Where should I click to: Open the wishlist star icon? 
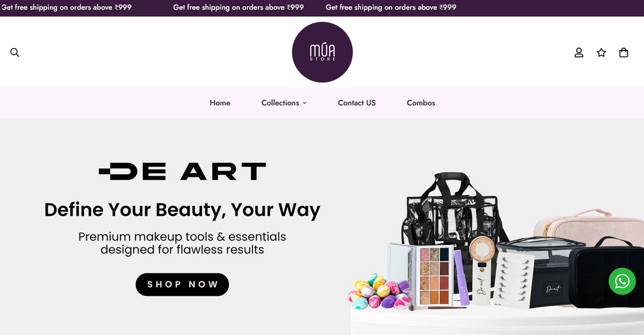click(601, 53)
